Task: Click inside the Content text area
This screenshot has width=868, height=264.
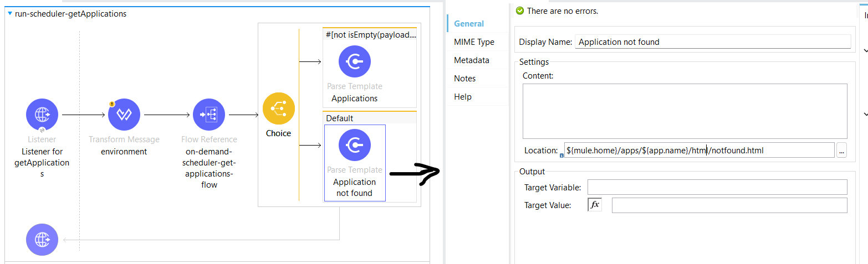Action: (685, 111)
